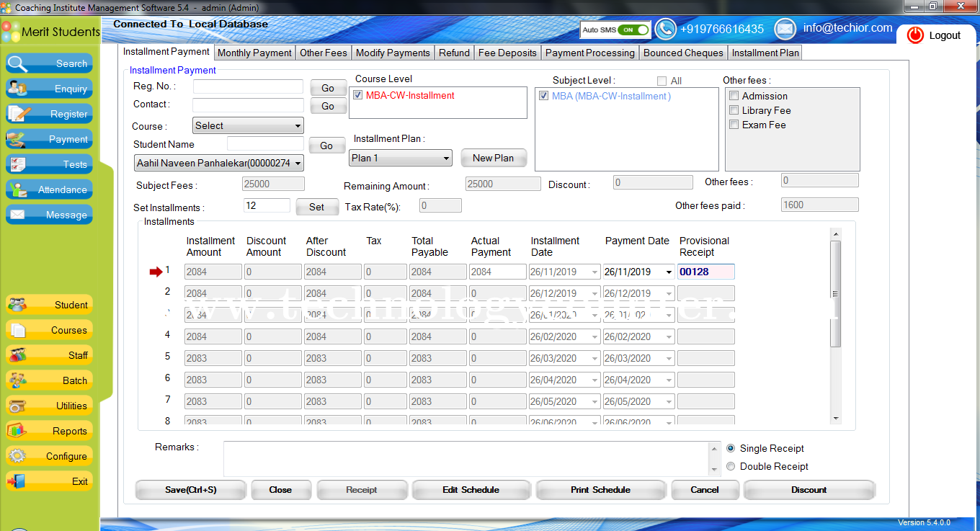Switch to Fee Deposits tab

(507, 53)
